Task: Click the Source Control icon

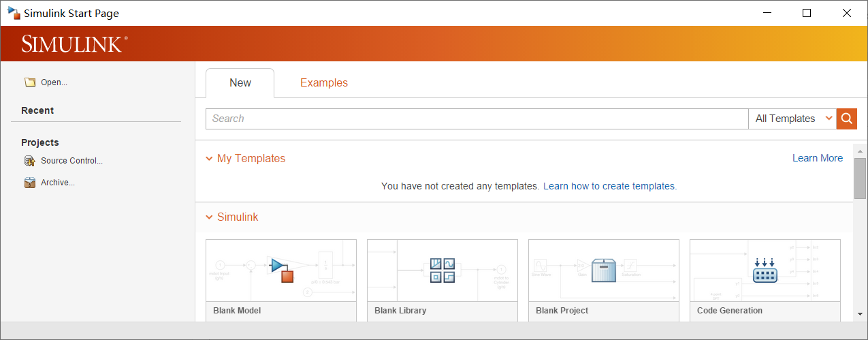Action: coord(29,161)
